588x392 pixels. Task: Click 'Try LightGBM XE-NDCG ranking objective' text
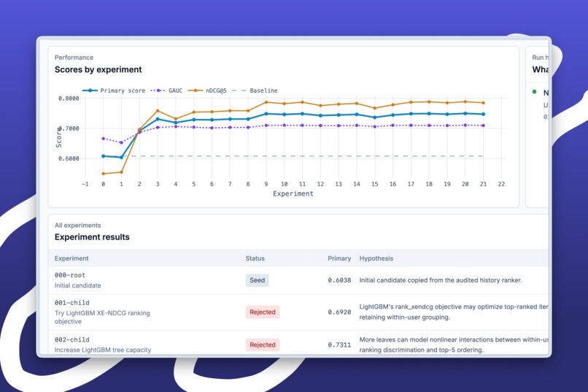coord(102,318)
